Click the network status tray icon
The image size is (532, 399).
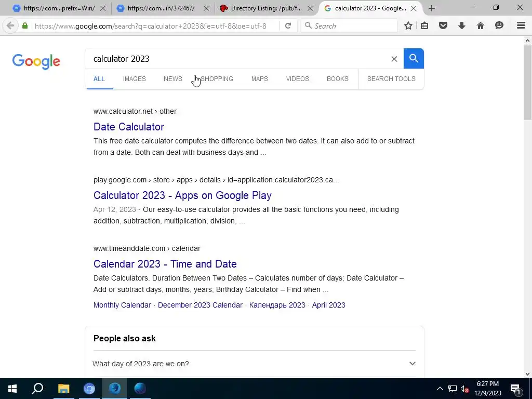453,389
